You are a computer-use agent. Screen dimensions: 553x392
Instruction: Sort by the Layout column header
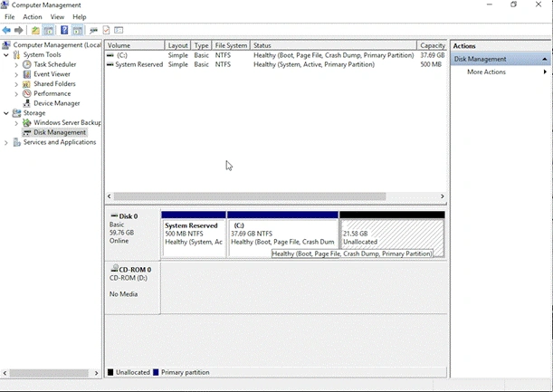pos(177,45)
